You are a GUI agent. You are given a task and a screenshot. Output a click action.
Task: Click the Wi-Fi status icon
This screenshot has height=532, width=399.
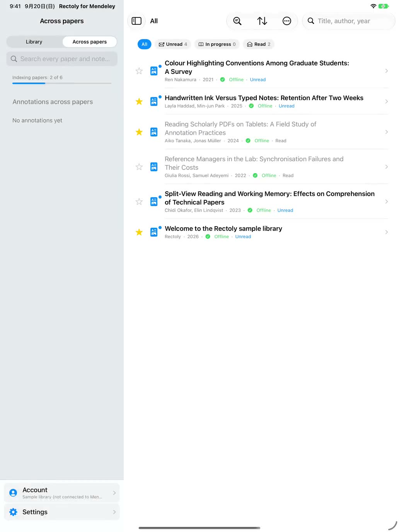[373, 6]
